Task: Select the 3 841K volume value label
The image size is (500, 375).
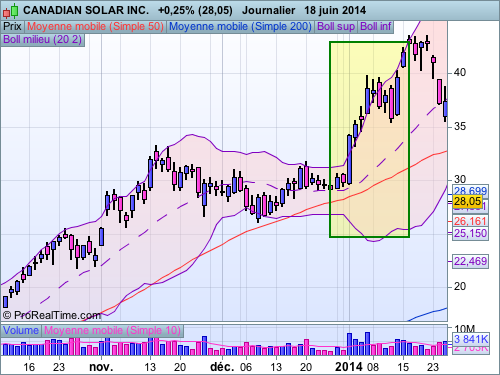Action: [x=471, y=339]
